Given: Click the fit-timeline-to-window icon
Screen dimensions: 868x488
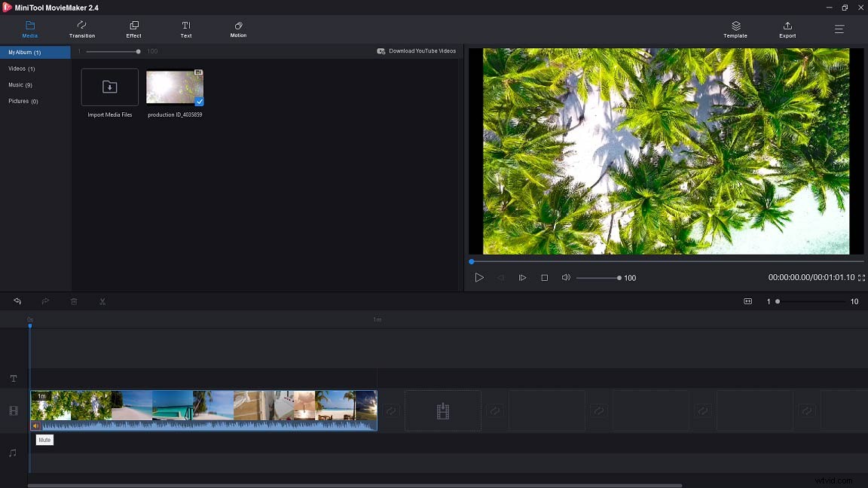Looking at the screenshot, I should [747, 301].
